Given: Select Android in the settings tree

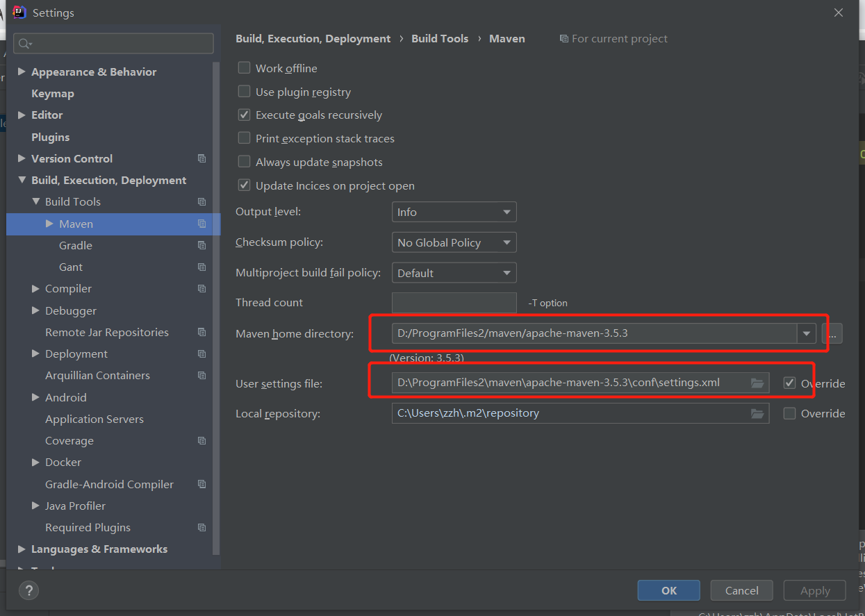Looking at the screenshot, I should [66, 397].
